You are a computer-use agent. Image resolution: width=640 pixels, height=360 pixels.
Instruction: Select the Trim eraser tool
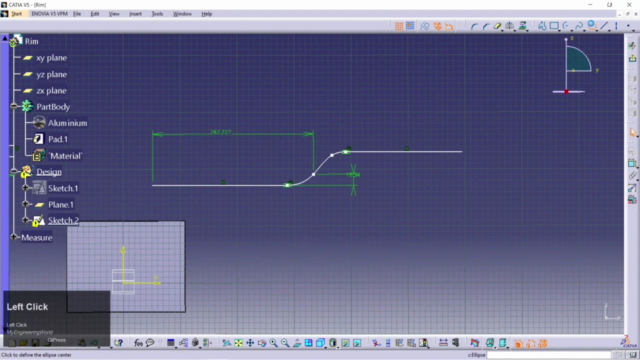pyautogui.click(x=497, y=26)
